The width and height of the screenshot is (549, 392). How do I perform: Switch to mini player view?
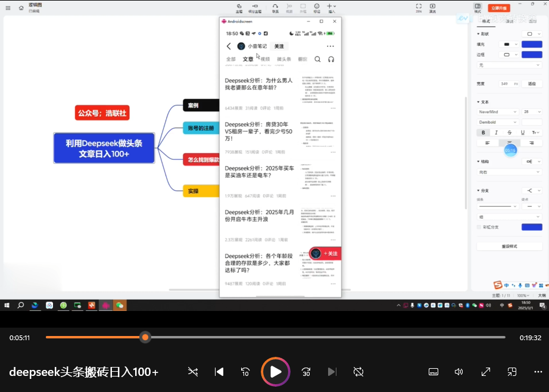coord(512,372)
